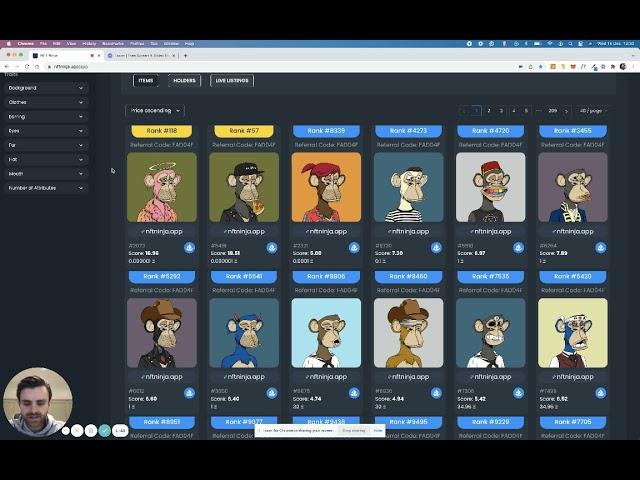
Task: Open OpenSea link on Rank #118 card
Action: tap(189, 248)
